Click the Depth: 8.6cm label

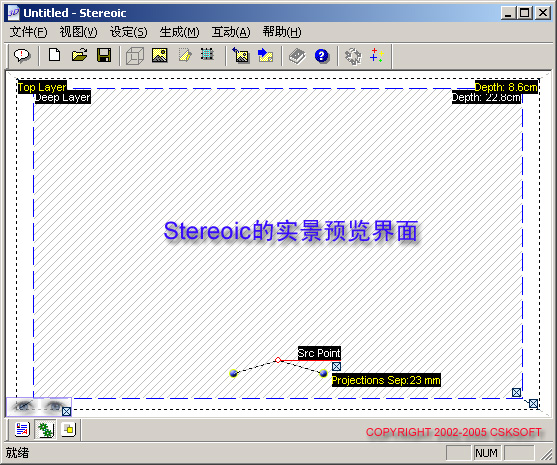(506, 87)
